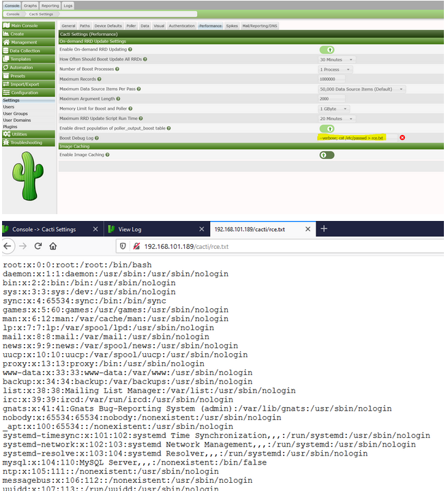Open the Main Console sidebar item
Screen dimensions: 448x491
point(29,25)
